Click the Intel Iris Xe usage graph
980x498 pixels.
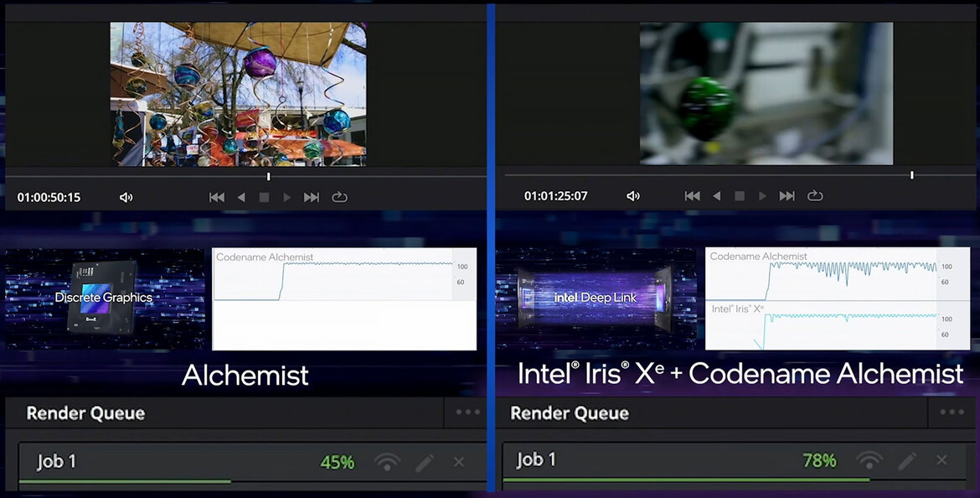[838, 325]
